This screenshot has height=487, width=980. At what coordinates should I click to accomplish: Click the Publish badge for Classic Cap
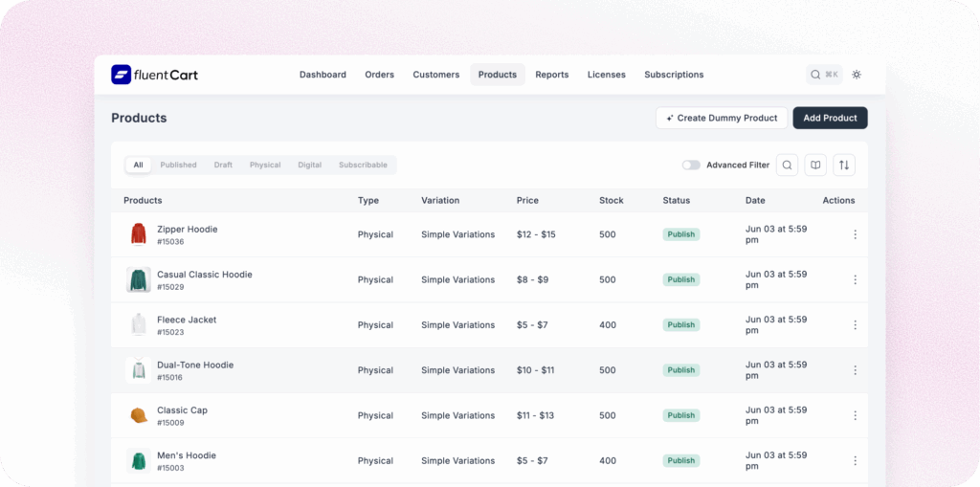(681, 415)
